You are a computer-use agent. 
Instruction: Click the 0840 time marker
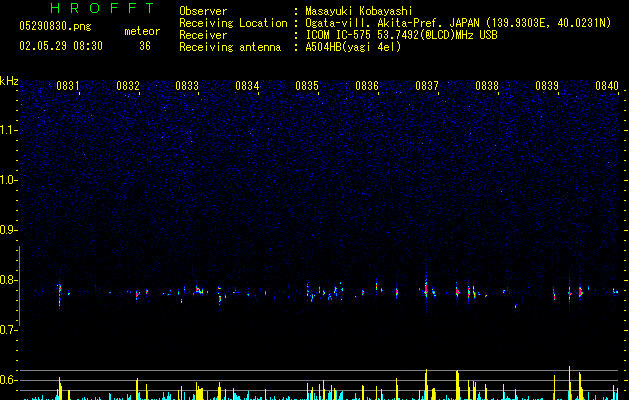point(607,86)
